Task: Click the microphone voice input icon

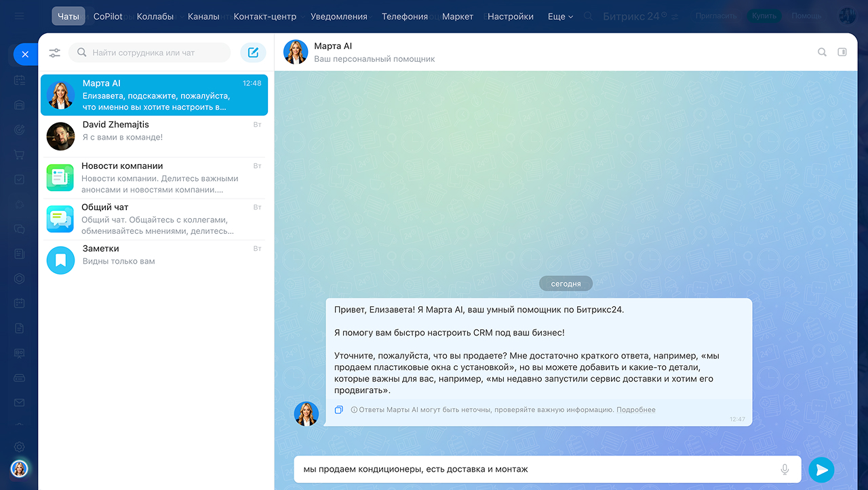Action: tap(785, 470)
